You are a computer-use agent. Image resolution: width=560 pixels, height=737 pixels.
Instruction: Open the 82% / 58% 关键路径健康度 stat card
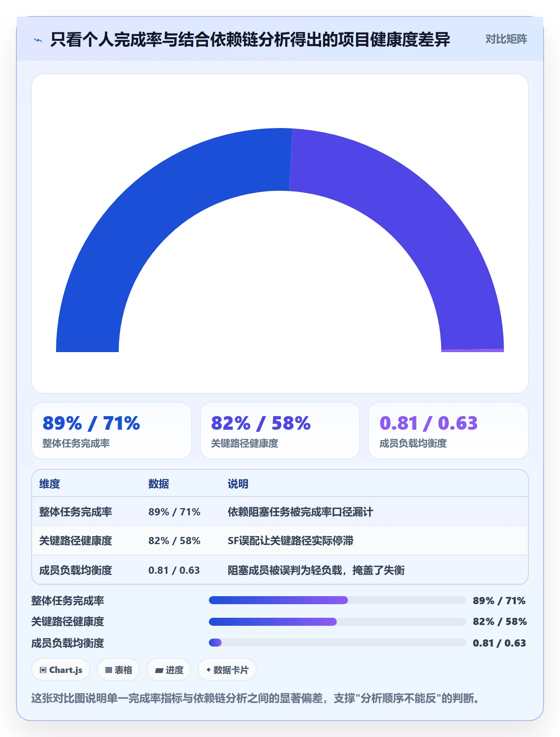[280, 431]
